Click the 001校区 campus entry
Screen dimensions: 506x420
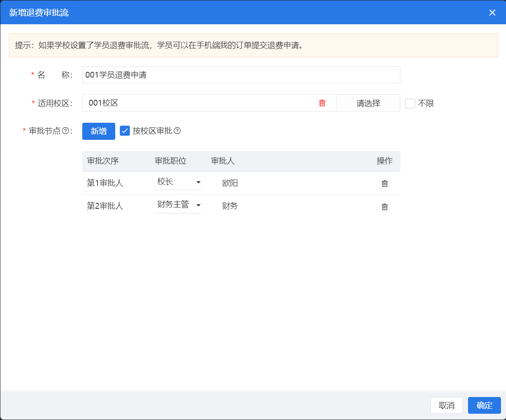104,103
